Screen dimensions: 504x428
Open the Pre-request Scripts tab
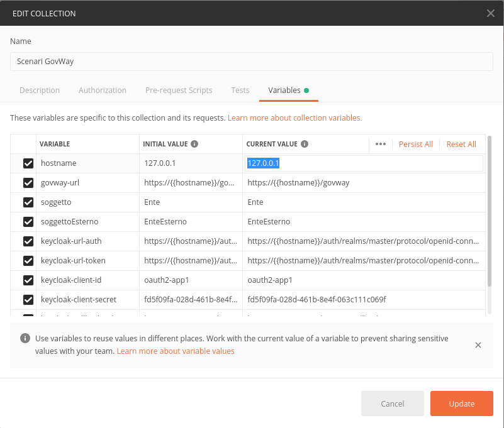[x=179, y=91]
